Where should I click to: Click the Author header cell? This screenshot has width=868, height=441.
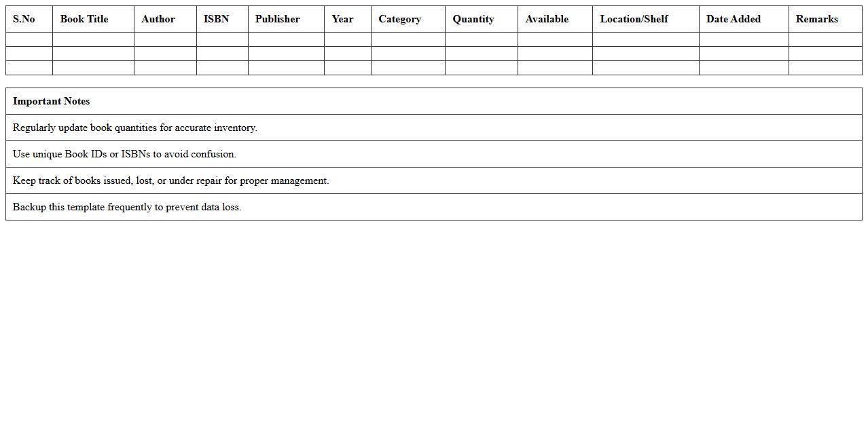coord(158,19)
